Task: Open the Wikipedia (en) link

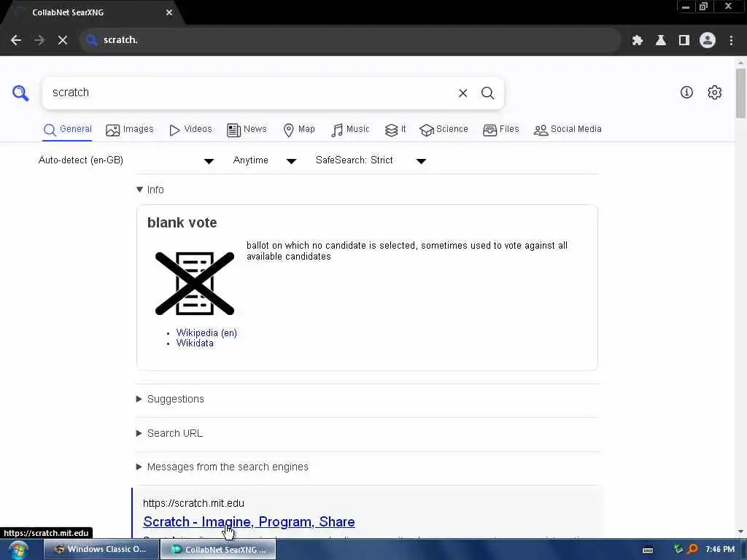Action: [x=206, y=332]
